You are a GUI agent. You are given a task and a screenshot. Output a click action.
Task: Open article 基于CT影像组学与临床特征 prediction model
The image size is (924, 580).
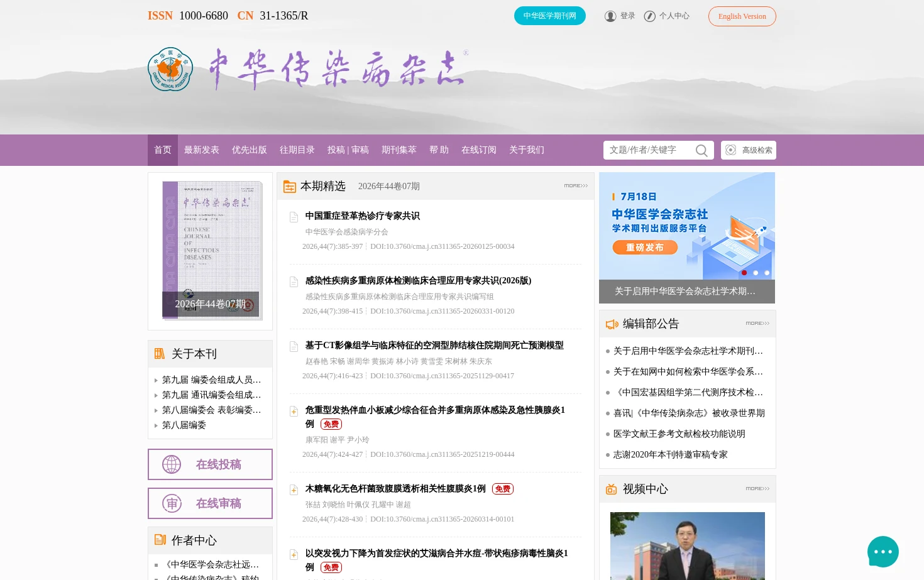434,346
